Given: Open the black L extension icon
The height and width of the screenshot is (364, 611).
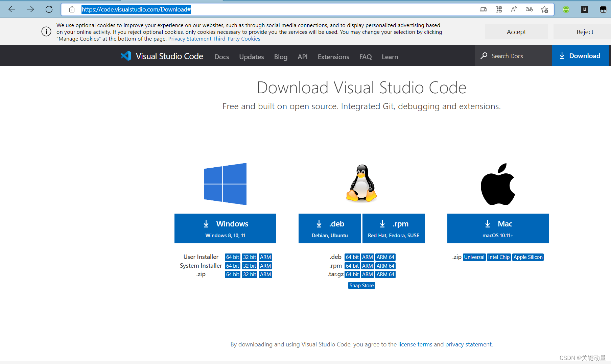Looking at the screenshot, I should (x=584, y=9).
